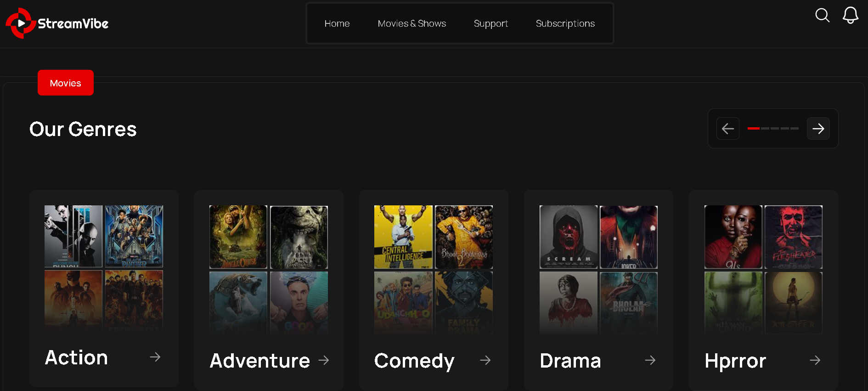Click the Family Drama poster in Comedy
868x391 pixels.
464,303
